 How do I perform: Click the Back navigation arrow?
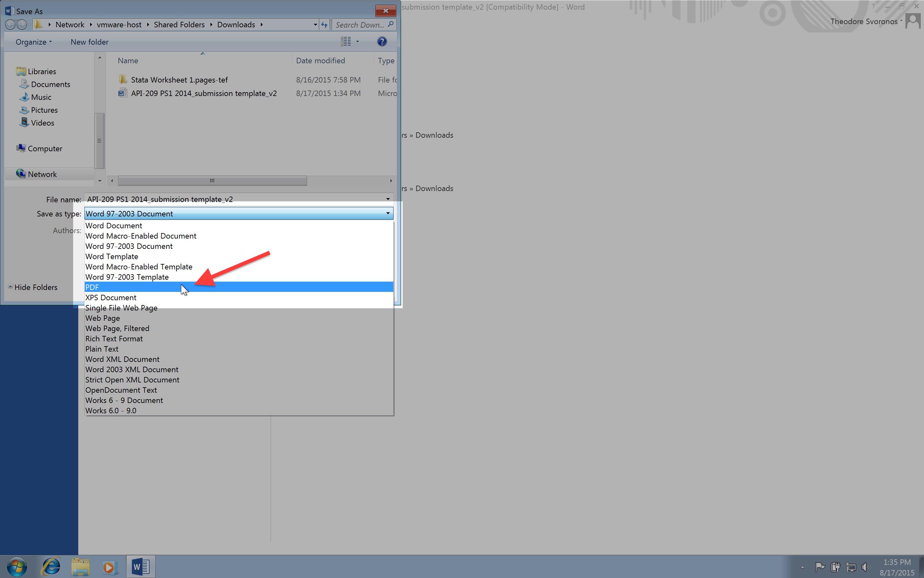pyautogui.click(x=10, y=25)
